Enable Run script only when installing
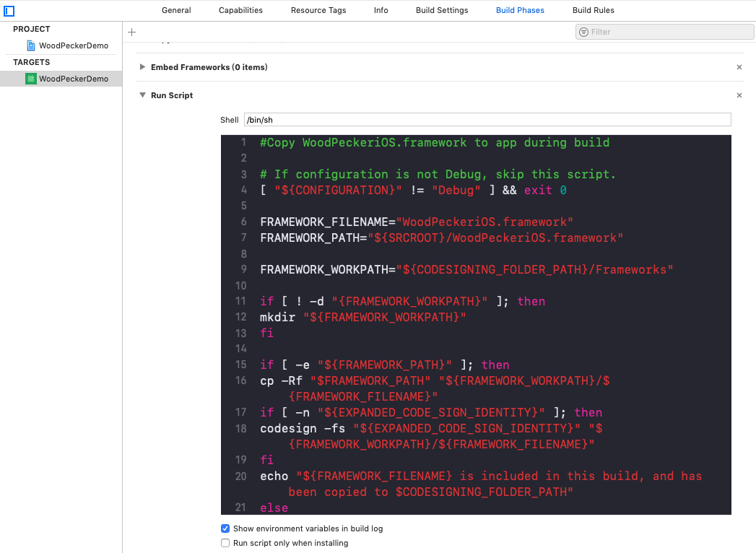Screen dimensions: 756x553 (225, 543)
